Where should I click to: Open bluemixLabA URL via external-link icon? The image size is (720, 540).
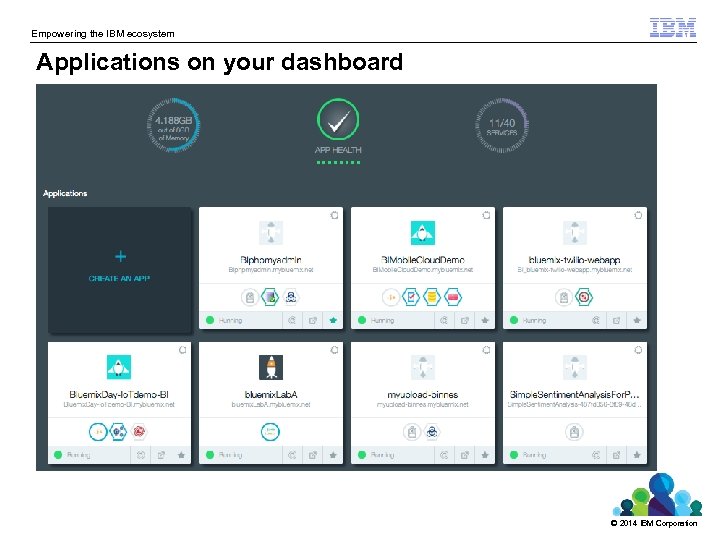coord(313,455)
